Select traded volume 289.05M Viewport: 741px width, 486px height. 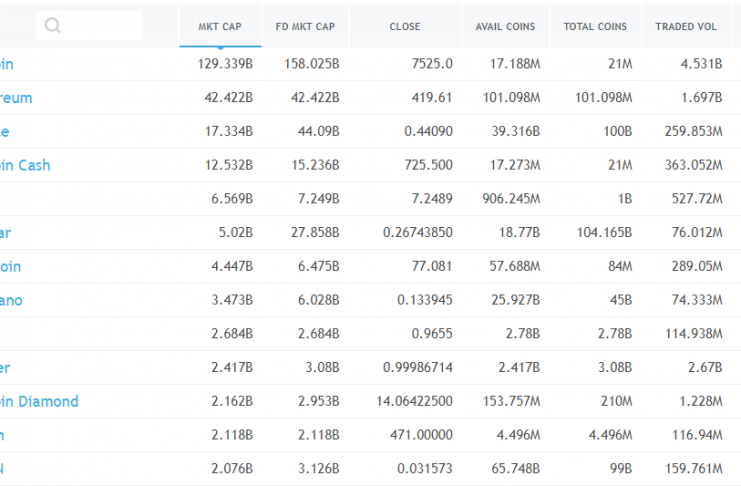pos(697,267)
